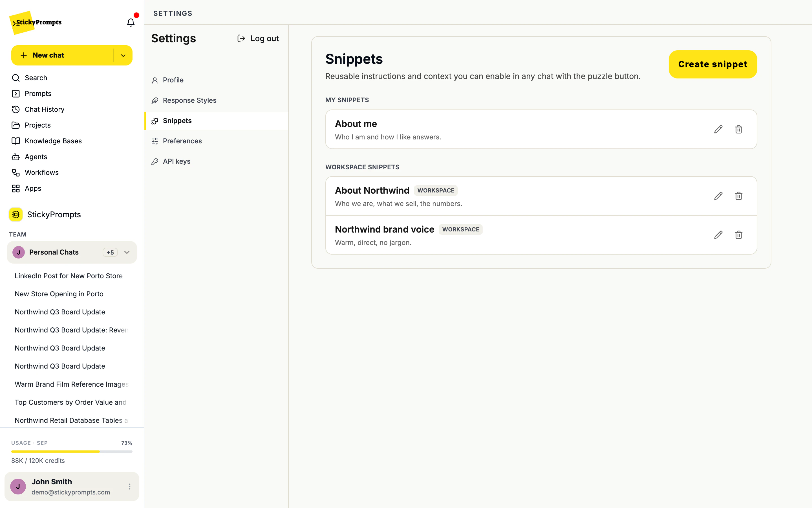Image resolution: width=812 pixels, height=508 pixels.
Task: Expand the Personal Chats team selector
Action: (72, 252)
